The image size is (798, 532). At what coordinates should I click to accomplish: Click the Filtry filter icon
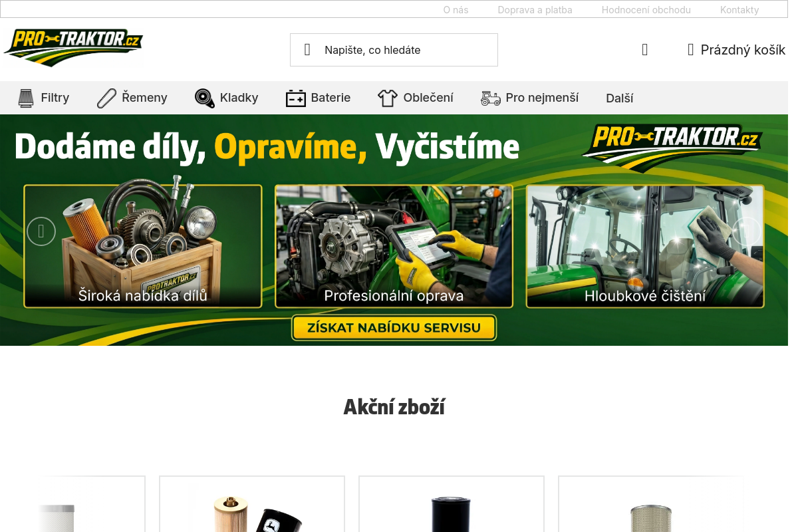[26, 98]
